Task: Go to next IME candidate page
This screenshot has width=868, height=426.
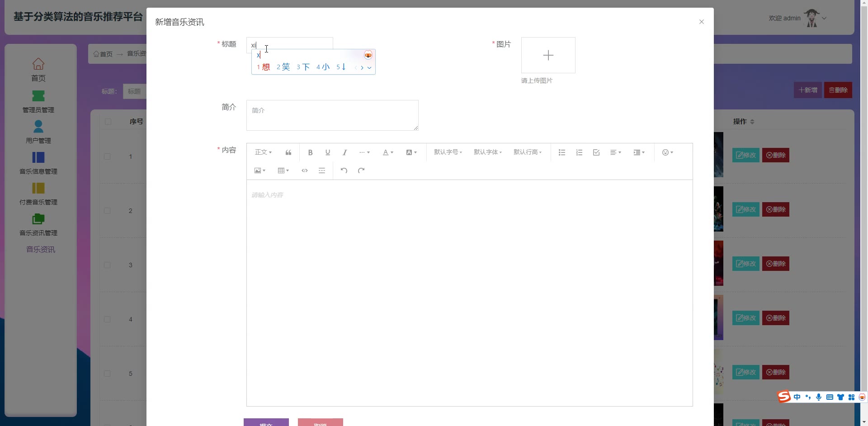Action: 362,68
